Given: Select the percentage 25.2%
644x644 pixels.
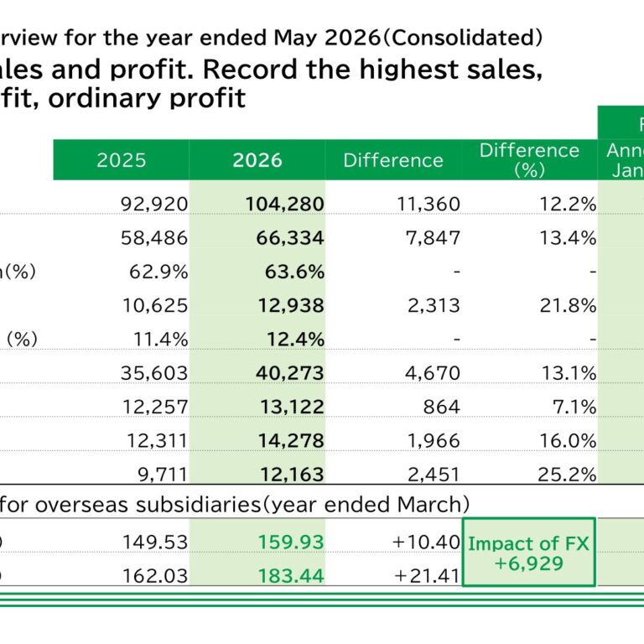Looking at the screenshot, I should [567, 475].
